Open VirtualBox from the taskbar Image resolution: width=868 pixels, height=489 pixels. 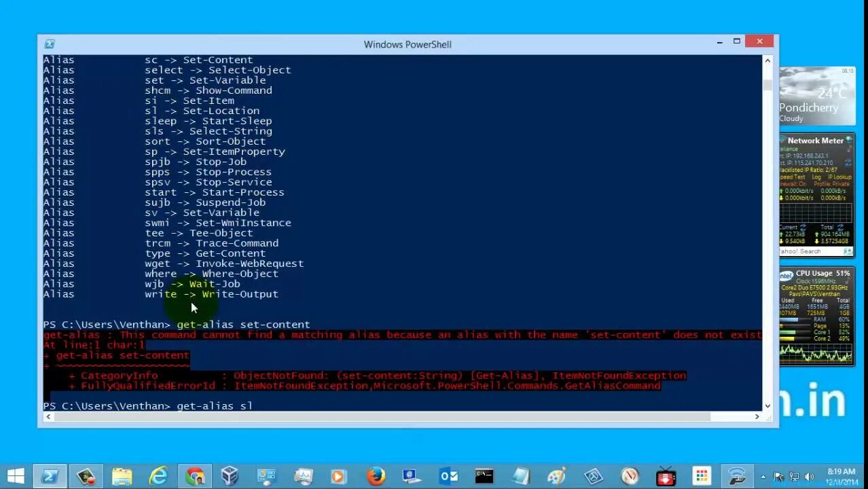(x=230, y=476)
